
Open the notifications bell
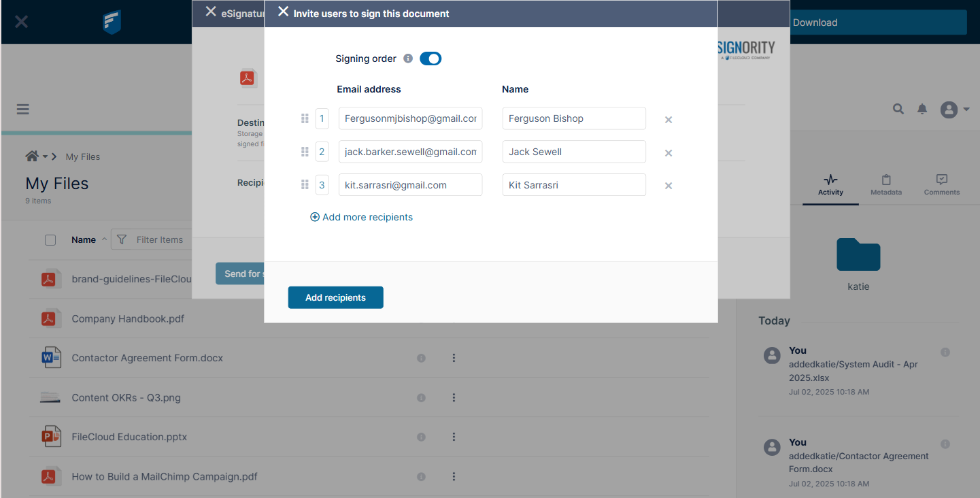click(922, 109)
